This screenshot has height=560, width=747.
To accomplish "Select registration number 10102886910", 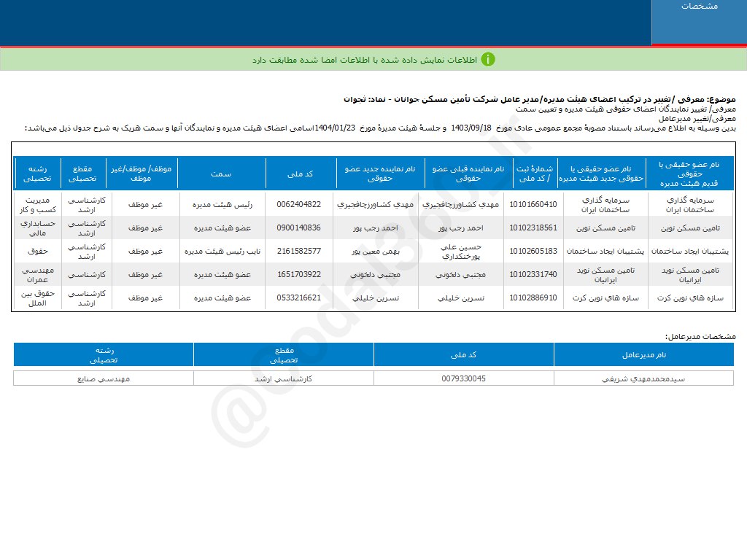I will click(533, 297).
